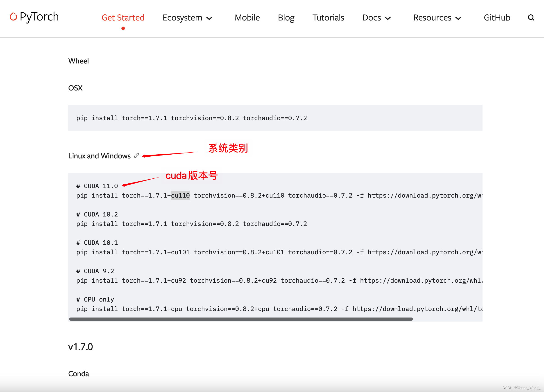
Task: Select the highlighted cu110 version tag
Action: click(180, 195)
